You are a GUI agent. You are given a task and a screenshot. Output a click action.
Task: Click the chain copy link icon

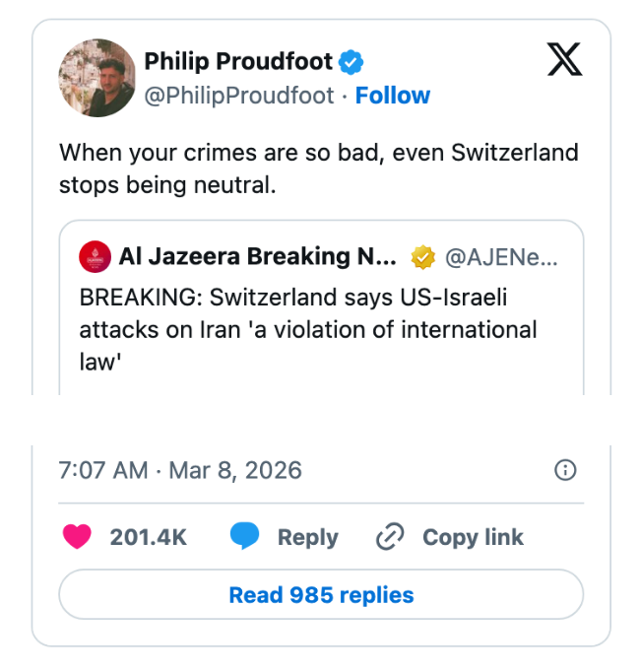(x=391, y=537)
